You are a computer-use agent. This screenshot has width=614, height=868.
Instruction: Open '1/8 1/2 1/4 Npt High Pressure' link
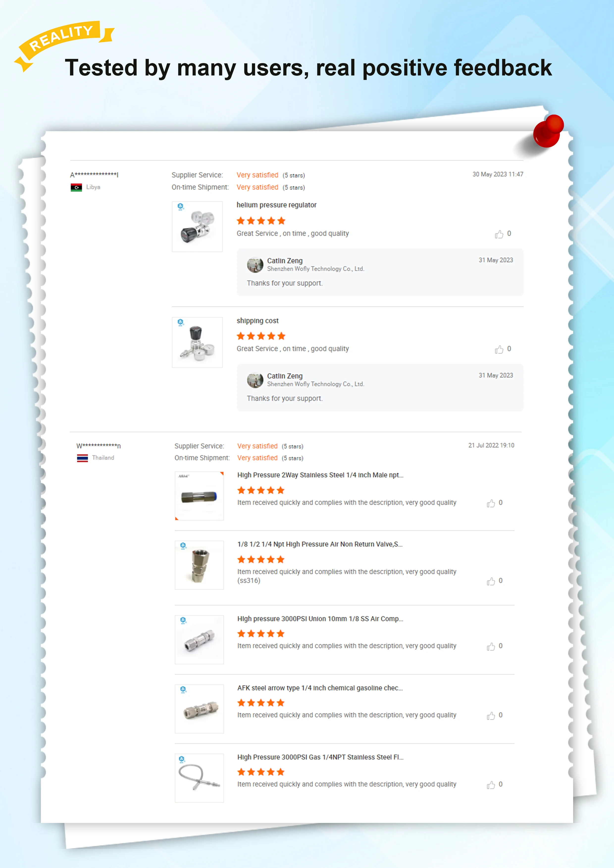320,544
